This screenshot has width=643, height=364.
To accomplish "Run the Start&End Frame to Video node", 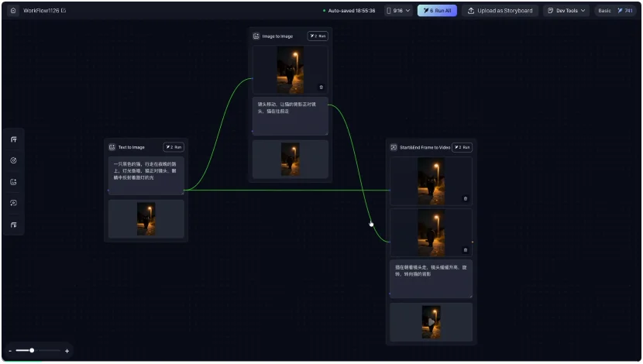I will pos(462,147).
